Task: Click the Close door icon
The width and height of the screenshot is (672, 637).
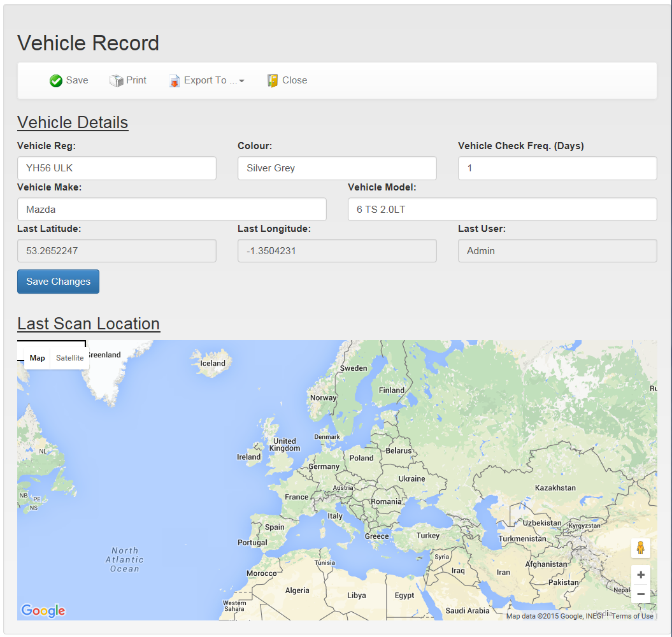Action: pos(273,81)
